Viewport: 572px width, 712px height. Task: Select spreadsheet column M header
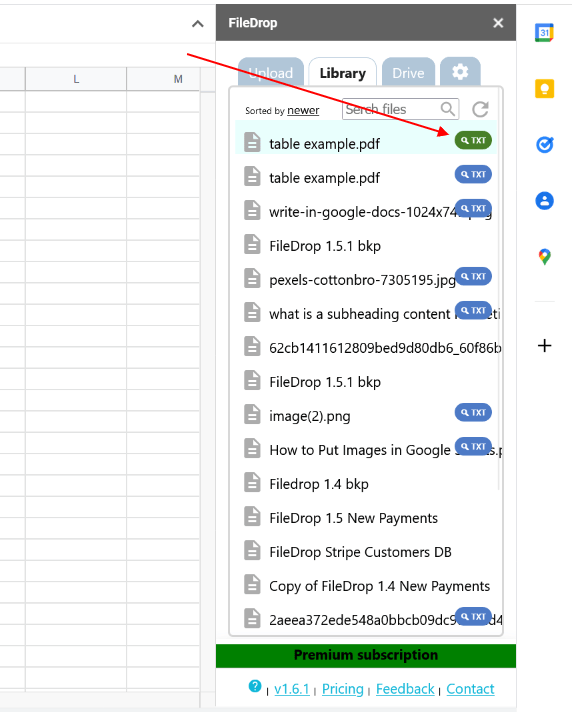[x=178, y=79]
